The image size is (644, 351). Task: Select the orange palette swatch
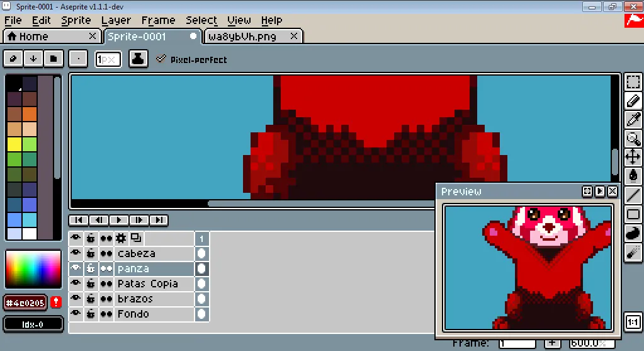30,114
